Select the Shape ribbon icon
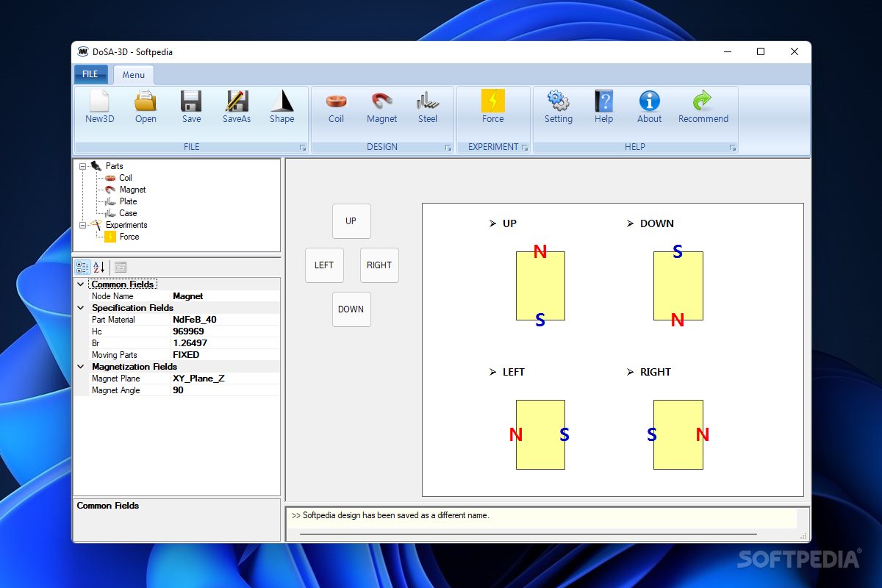This screenshot has width=882, height=588. (282, 101)
